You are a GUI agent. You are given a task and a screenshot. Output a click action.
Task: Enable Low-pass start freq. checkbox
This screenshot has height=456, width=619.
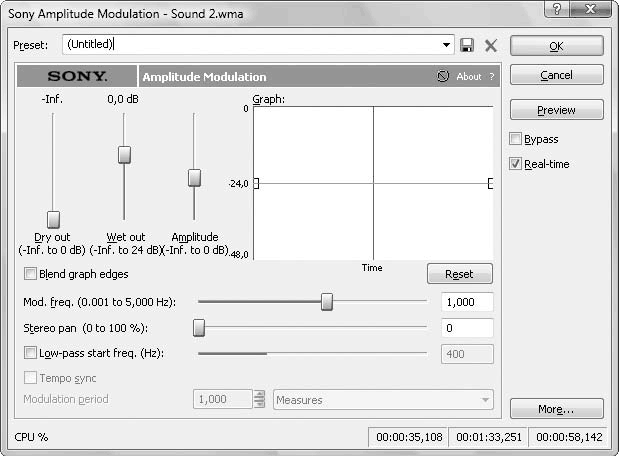click(x=30, y=353)
